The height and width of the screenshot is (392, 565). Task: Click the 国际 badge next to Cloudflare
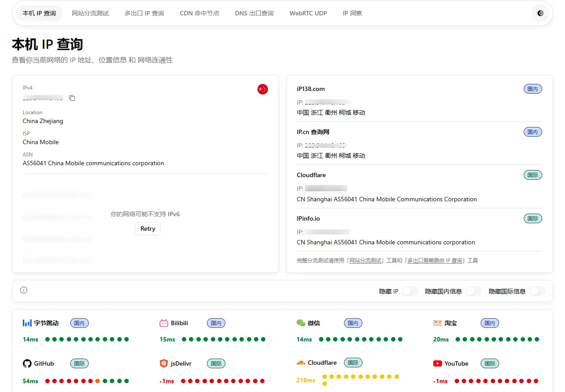click(533, 175)
